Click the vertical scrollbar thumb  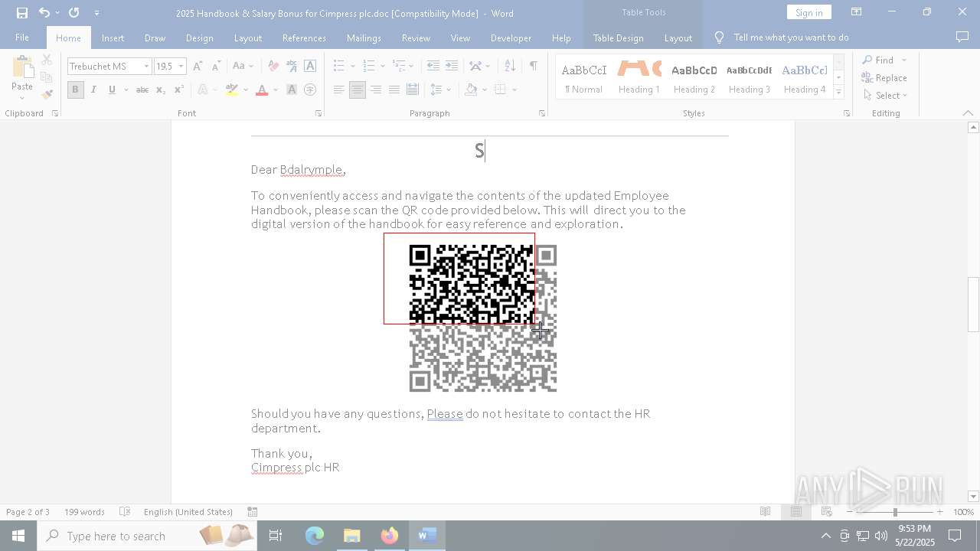coord(974,305)
